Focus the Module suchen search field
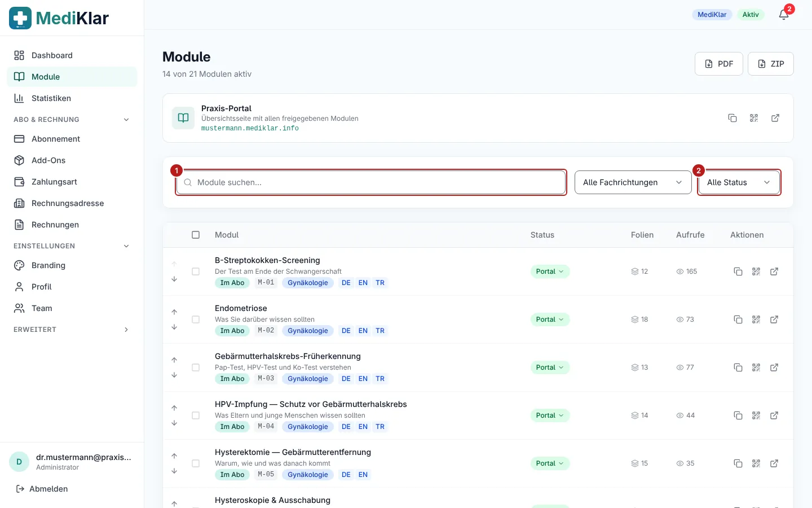Screen dimensions: 812x508 pyautogui.click(x=371, y=182)
